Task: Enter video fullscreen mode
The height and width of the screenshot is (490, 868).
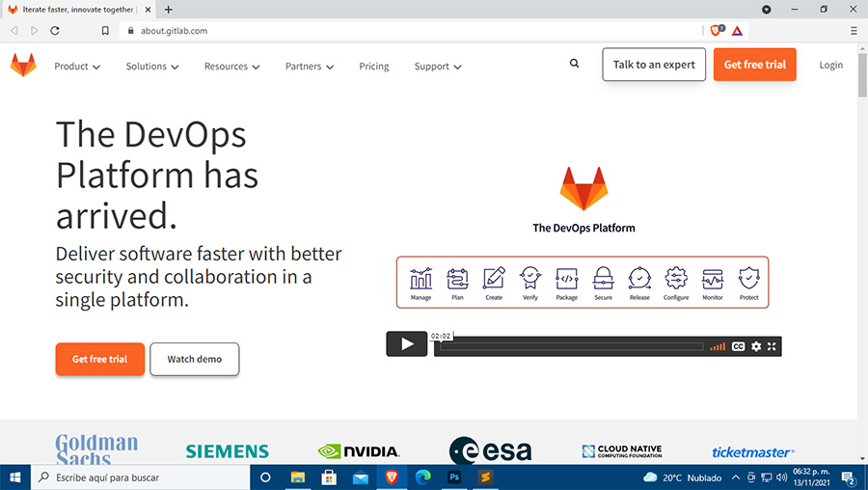Action: coord(772,346)
